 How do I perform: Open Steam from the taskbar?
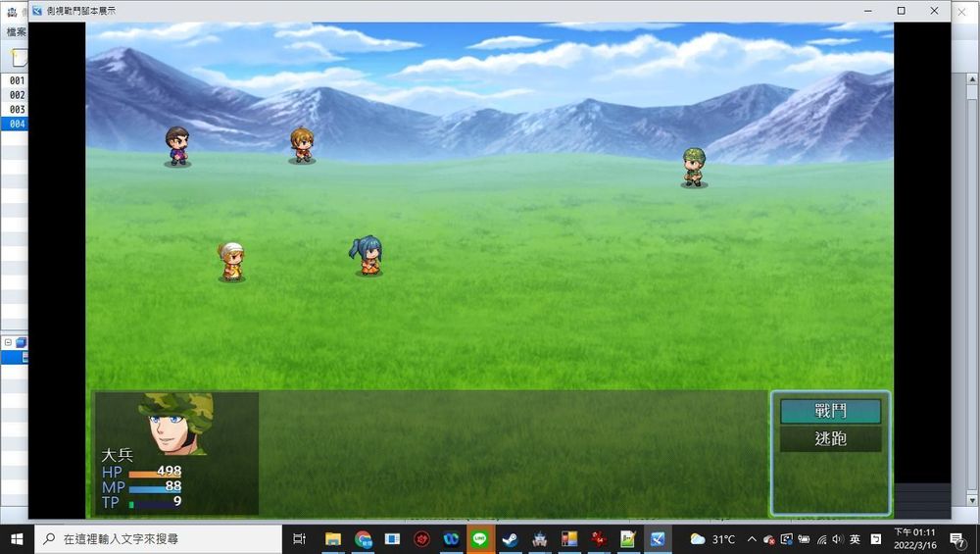(510, 539)
